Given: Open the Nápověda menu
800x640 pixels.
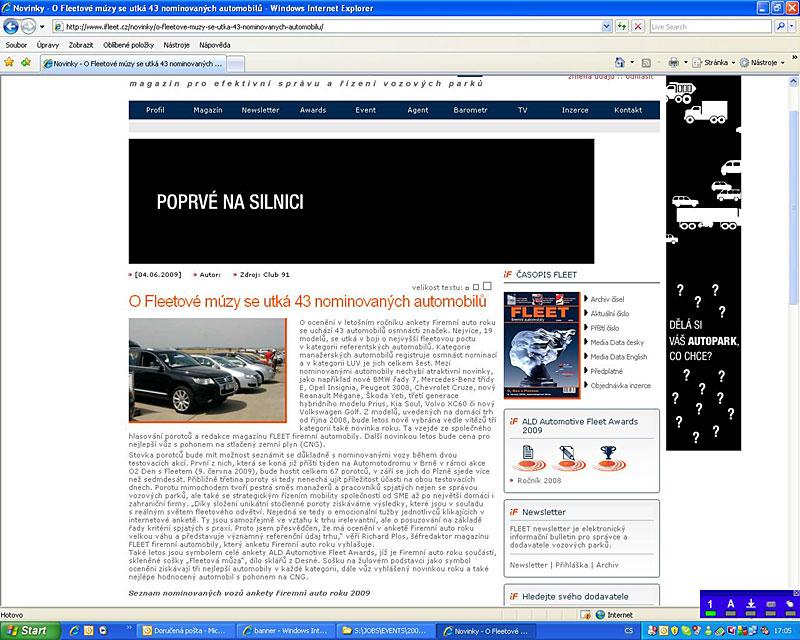Looking at the screenshot, I should coord(214,45).
